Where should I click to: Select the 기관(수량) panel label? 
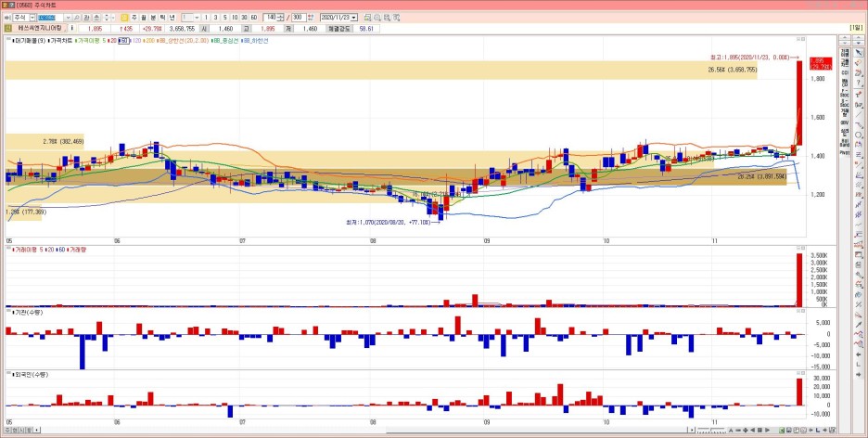(28, 313)
